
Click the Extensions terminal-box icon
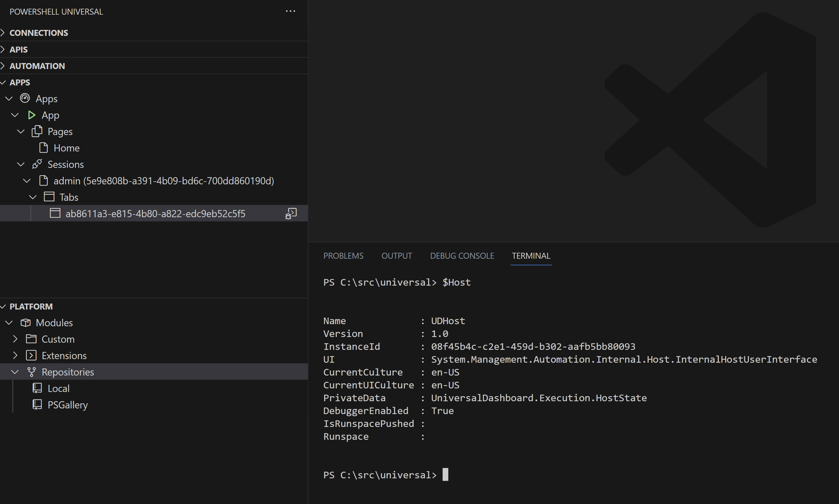click(x=31, y=356)
